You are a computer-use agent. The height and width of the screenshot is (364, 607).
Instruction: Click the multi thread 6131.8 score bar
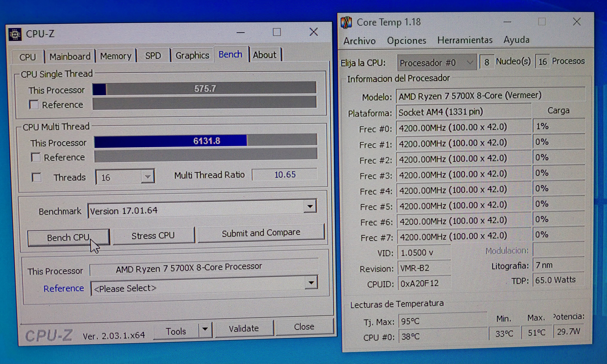[206, 141]
